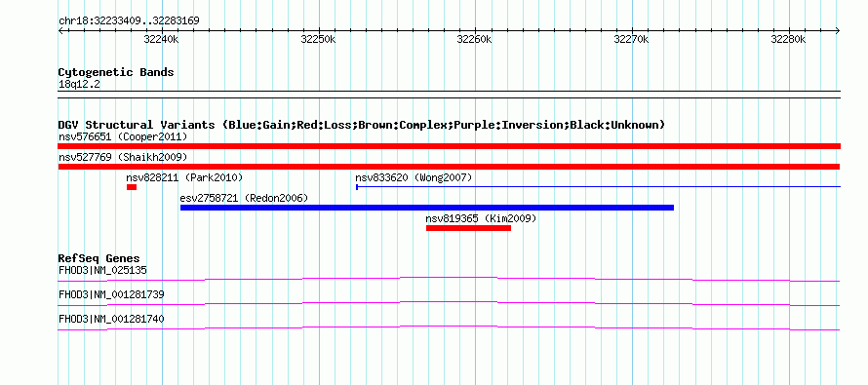Select the nsv819365 red loss bar

(468, 228)
